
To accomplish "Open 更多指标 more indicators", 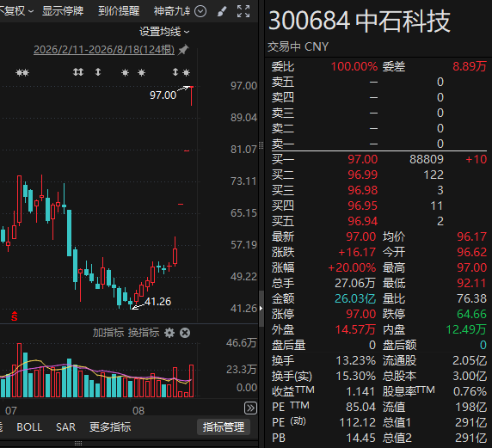I will coord(110,427).
